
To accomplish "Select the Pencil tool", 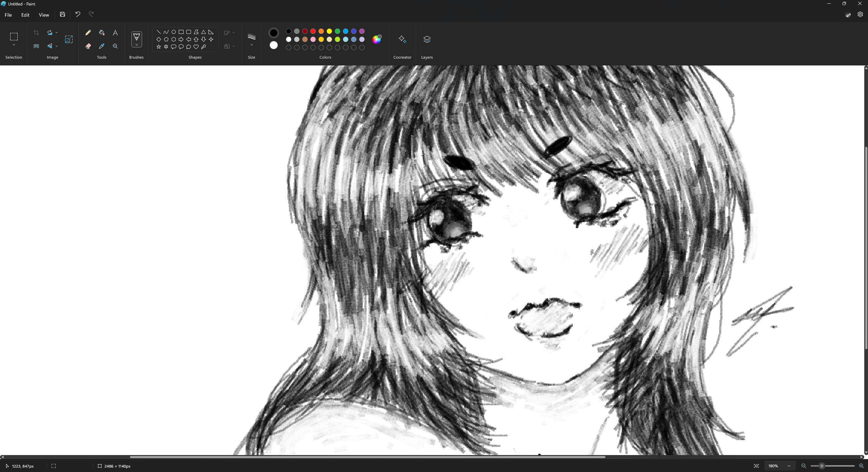I will pyautogui.click(x=88, y=33).
